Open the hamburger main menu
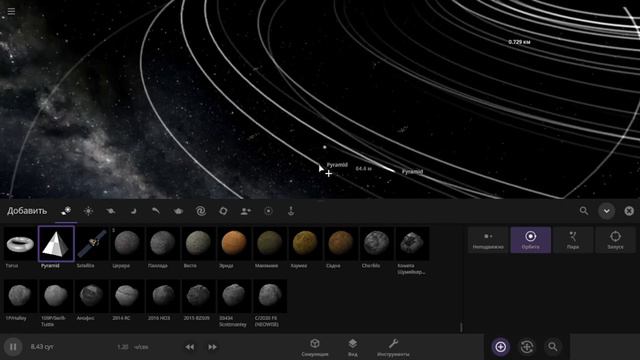 tap(11, 11)
